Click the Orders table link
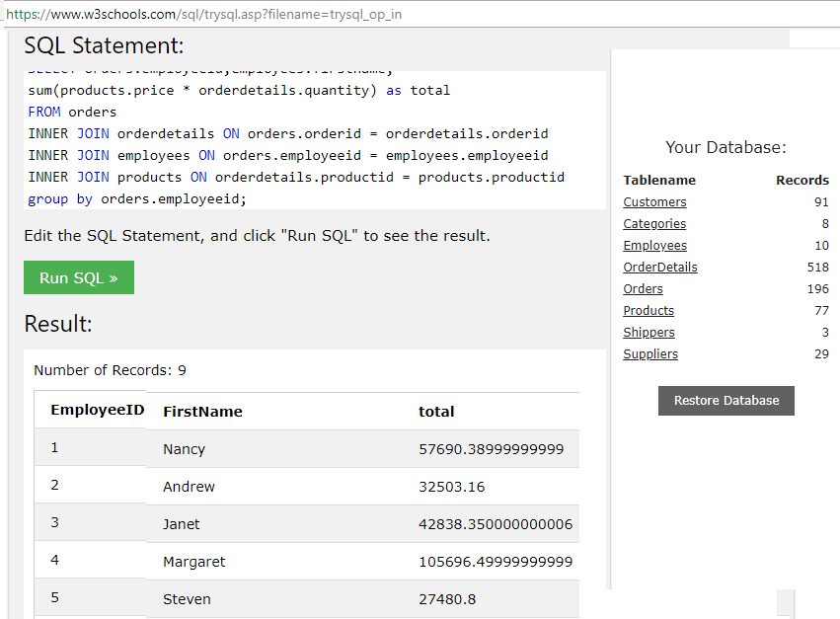 pos(643,289)
